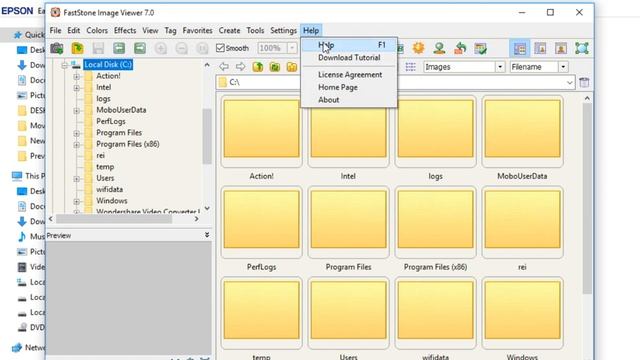Click the acquire from scanner camera icon
This screenshot has height=360, width=640.
(x=57, y=48)
